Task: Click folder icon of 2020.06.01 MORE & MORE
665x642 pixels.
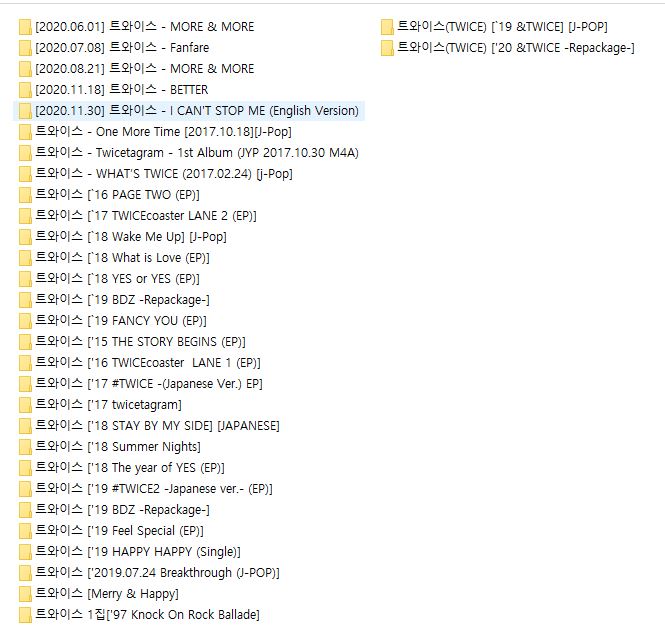Action: coord(25,27)
